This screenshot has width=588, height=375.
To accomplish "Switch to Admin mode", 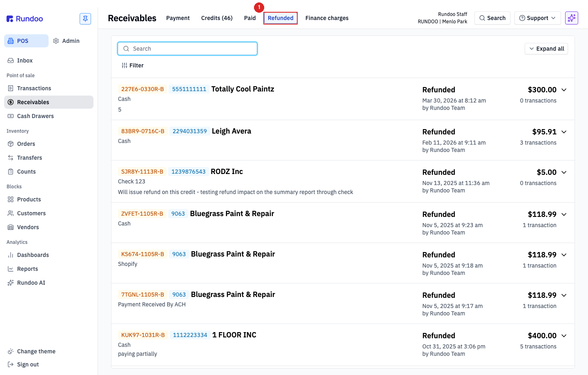I will pos(67,41).
